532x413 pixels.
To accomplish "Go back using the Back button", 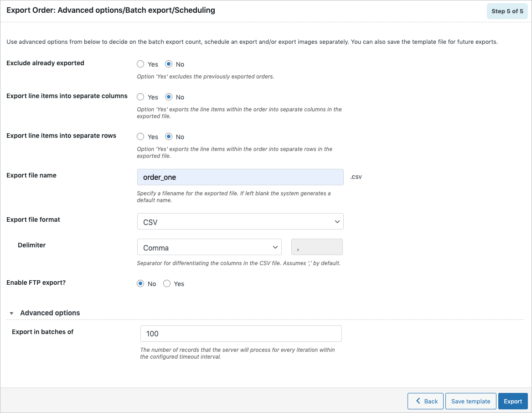I will click(425, 401).
